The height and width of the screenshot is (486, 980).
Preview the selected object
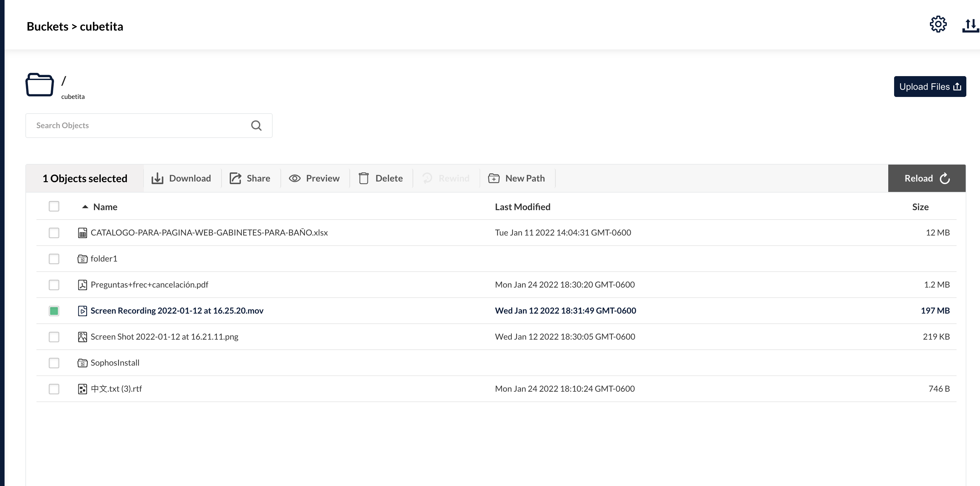(x=314, y=178)
